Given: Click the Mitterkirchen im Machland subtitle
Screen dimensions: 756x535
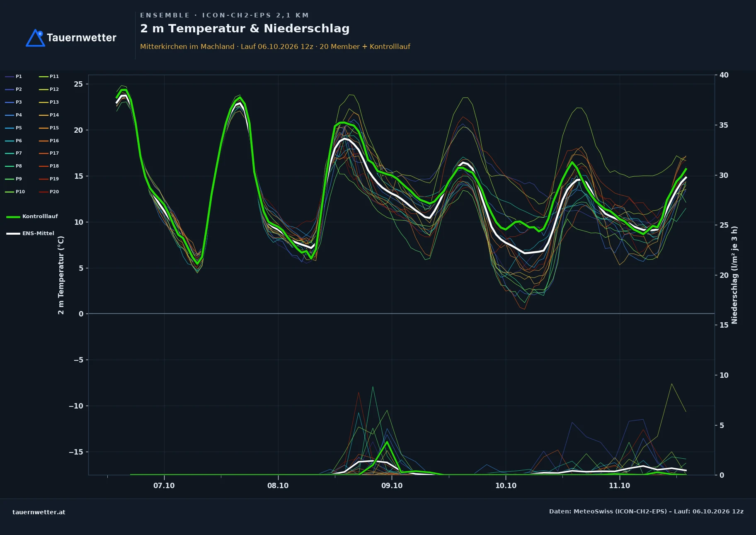Looking at the screenshot, I should [x=187, y=46].
